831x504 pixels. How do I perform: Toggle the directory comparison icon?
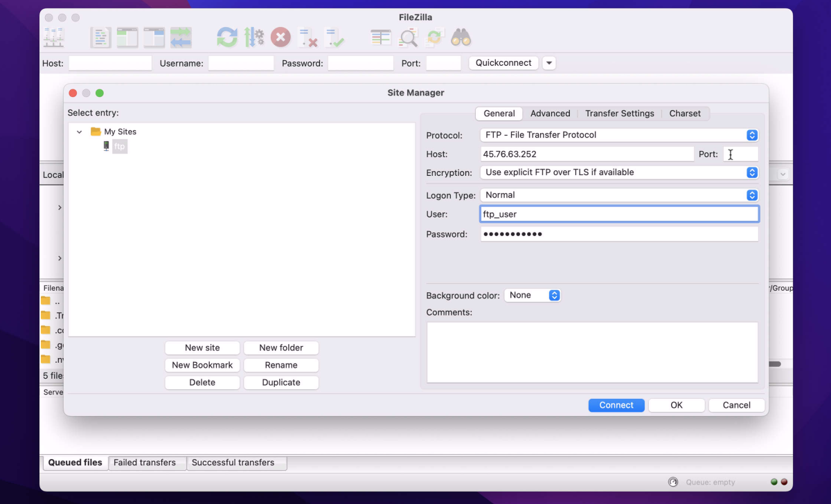[408, 37]
